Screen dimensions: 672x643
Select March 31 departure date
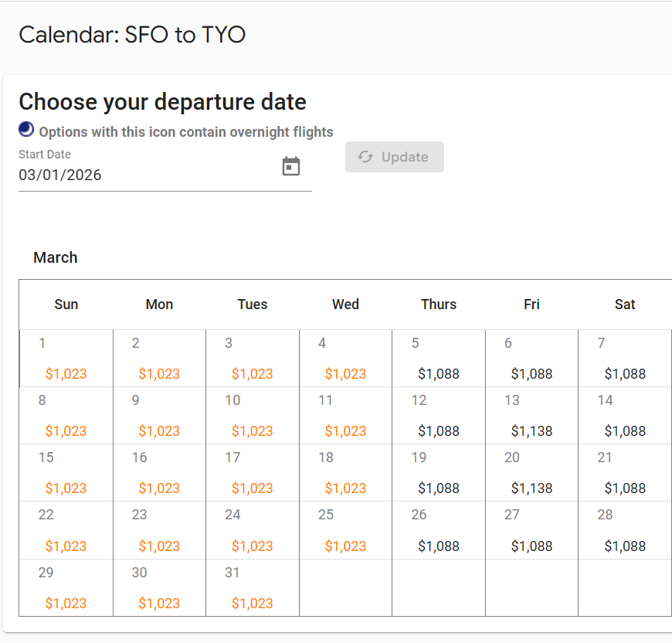252,603
